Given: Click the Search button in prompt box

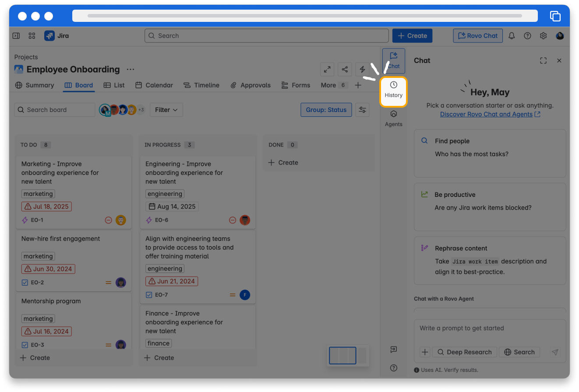Looking at the screenshot, I should tap(519, 352).
